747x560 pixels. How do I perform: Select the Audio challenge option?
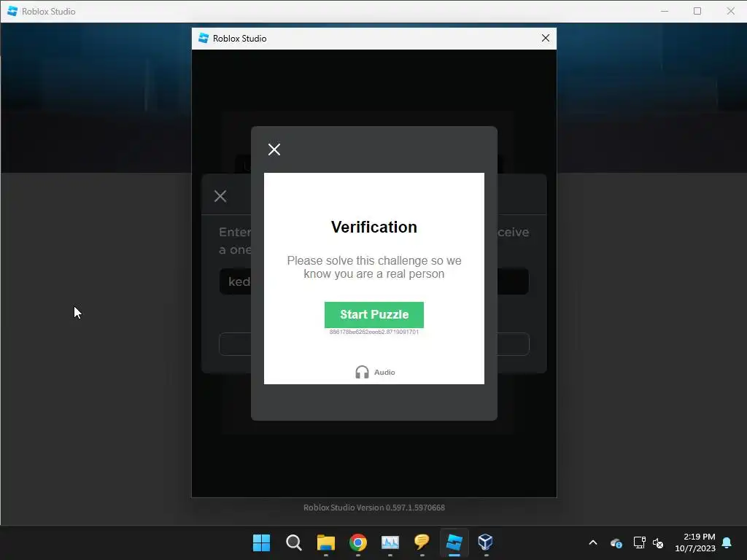tap(376, 372)
